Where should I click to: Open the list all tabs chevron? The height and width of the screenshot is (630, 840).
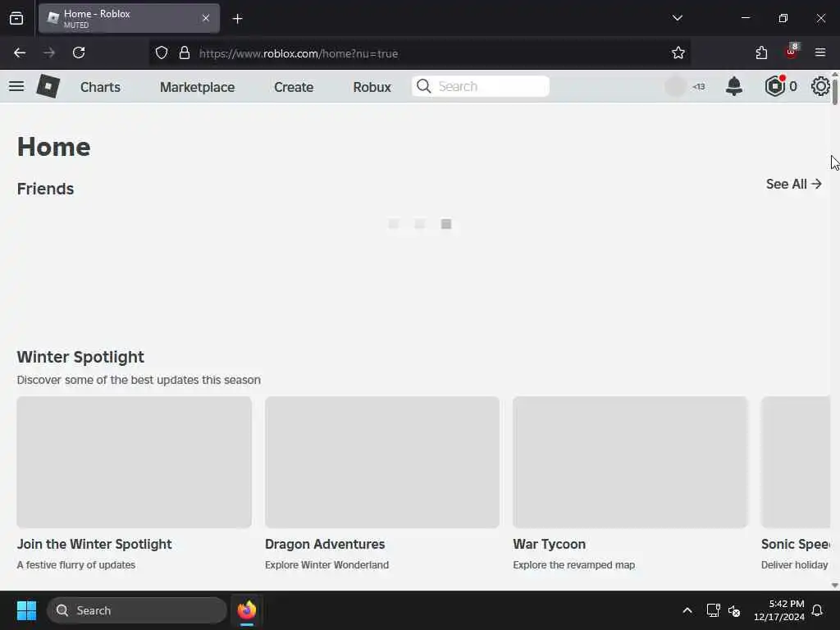tap(677, 18)
